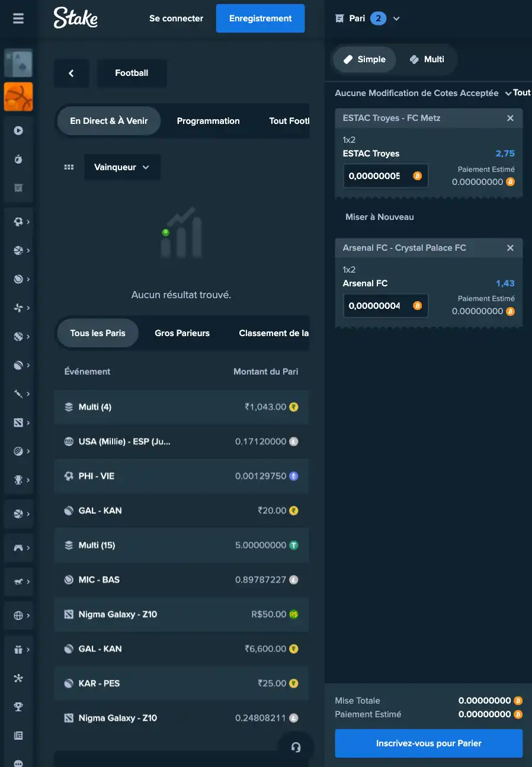The height and width of the screenshot is (767, 532).
Task: Select the horse racing icon
Action: point(18,581)
